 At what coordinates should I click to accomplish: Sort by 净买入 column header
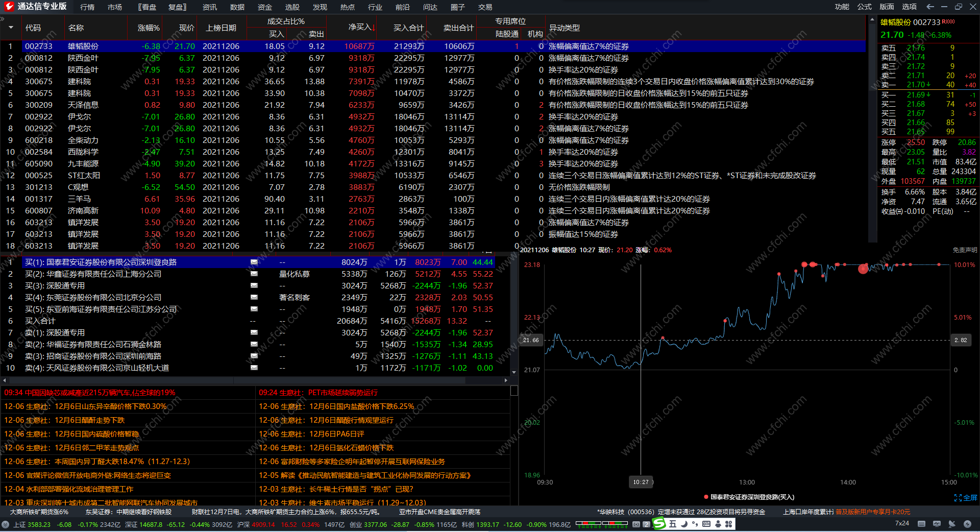[x=361, y=28]
